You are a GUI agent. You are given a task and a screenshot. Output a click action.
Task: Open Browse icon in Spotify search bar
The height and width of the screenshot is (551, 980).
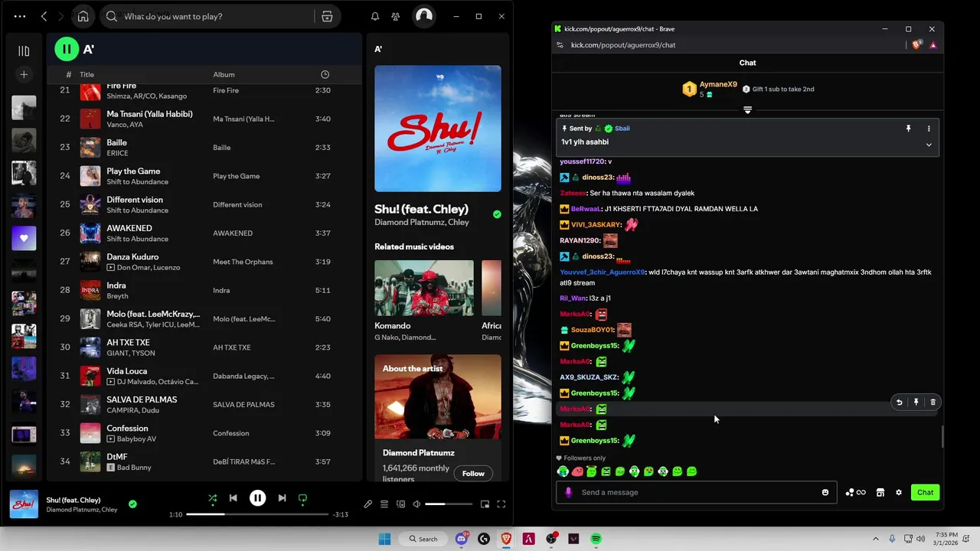(327, 16)
